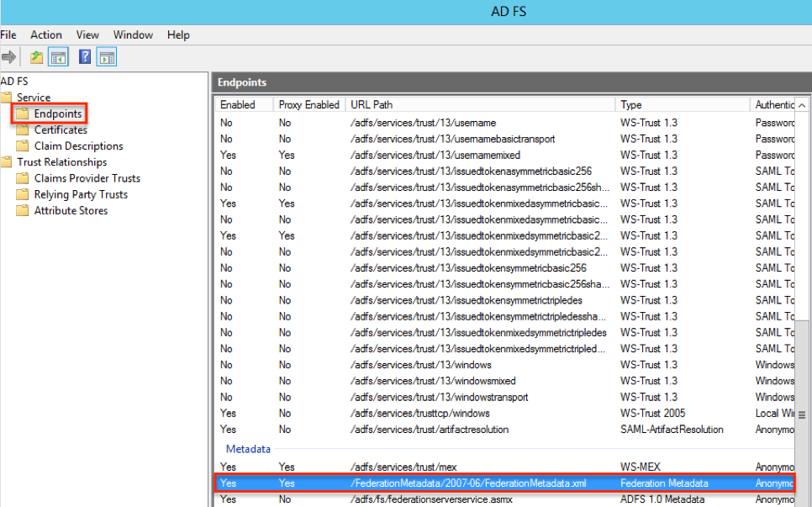The image size is (812, 507).
Task: Click the Claim Descriptions folder icon
Action: coord(22,146)
